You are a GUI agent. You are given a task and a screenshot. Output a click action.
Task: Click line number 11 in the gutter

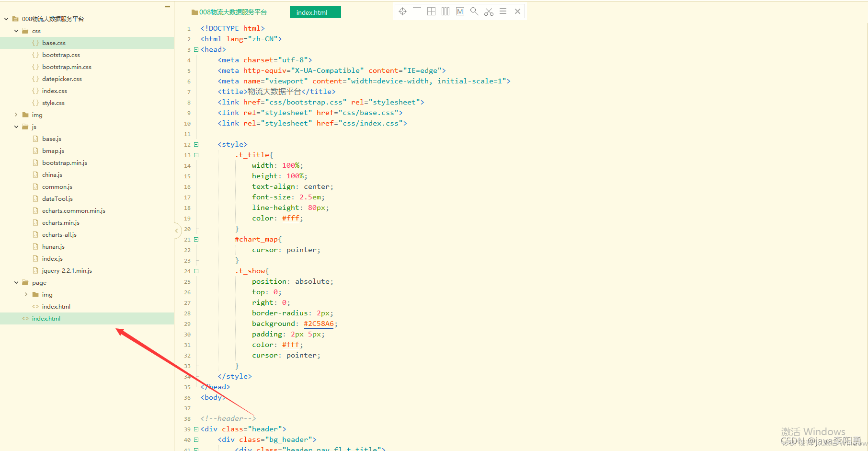pos(187,134)
